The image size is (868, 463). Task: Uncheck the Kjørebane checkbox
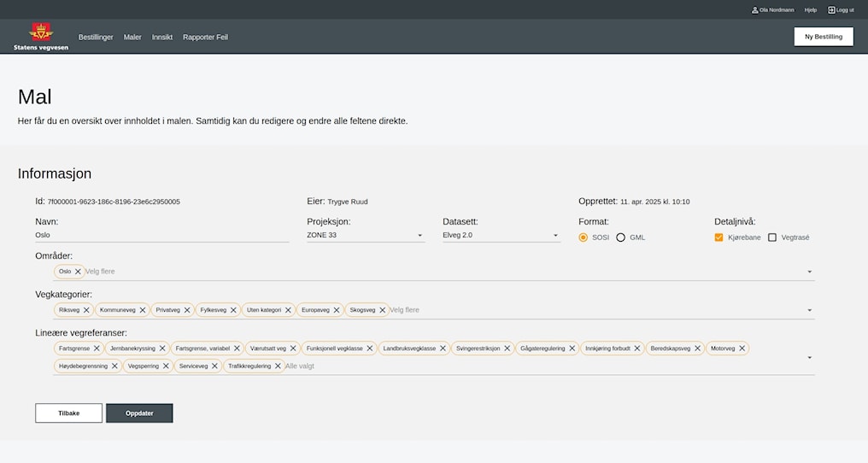[718, 237]
